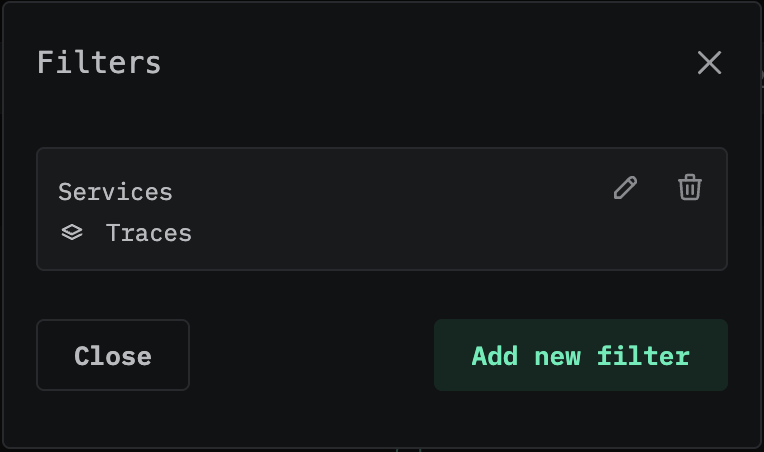Hit the pencil icon on the Services row
The height and width of the screenshot is (452, 764).
(x=625, y=188)
